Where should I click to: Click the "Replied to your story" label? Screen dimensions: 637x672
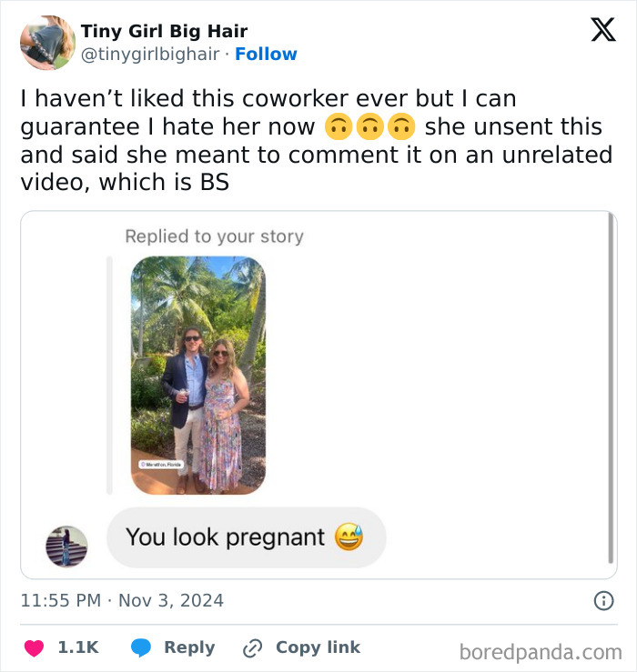pos(214,236)
